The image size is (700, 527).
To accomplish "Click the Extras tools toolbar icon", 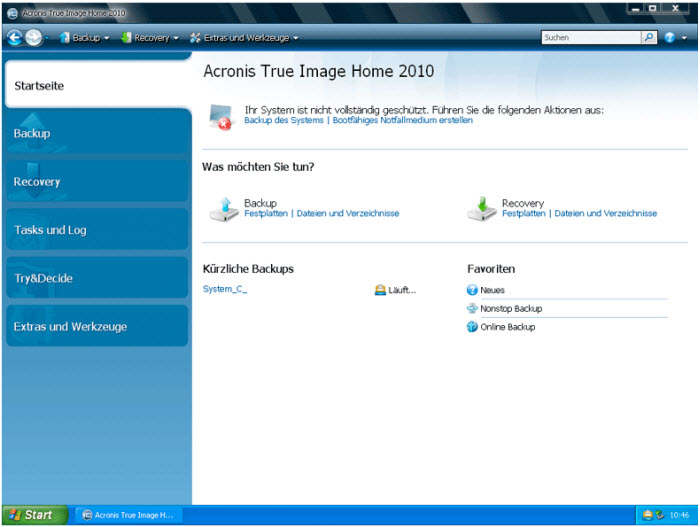I will [x=195, y=38].
